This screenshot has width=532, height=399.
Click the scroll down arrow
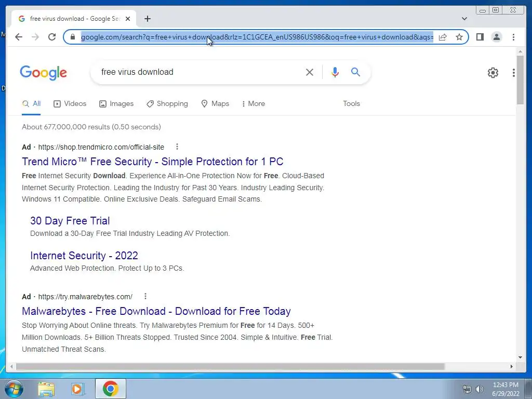[520, 357]
